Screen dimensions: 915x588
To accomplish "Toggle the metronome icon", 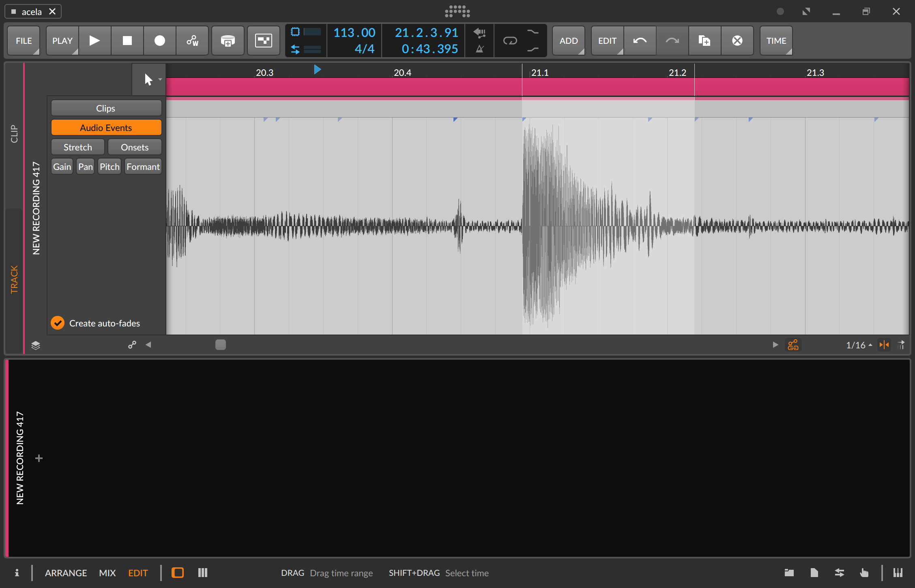I will (x=480, y=49).
